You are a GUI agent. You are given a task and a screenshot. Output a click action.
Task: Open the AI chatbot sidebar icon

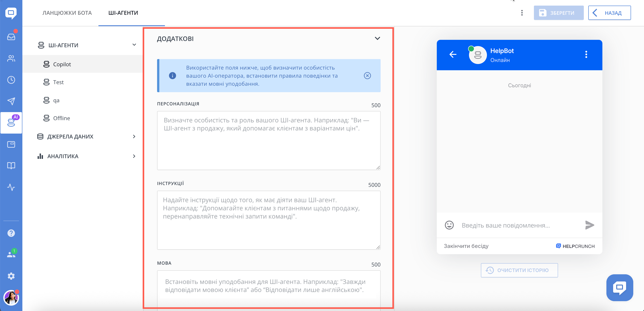tap(11, 123)
